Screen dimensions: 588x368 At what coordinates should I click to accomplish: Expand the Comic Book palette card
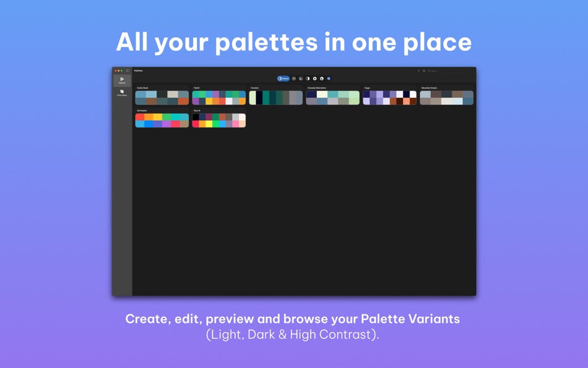point(162,97)
